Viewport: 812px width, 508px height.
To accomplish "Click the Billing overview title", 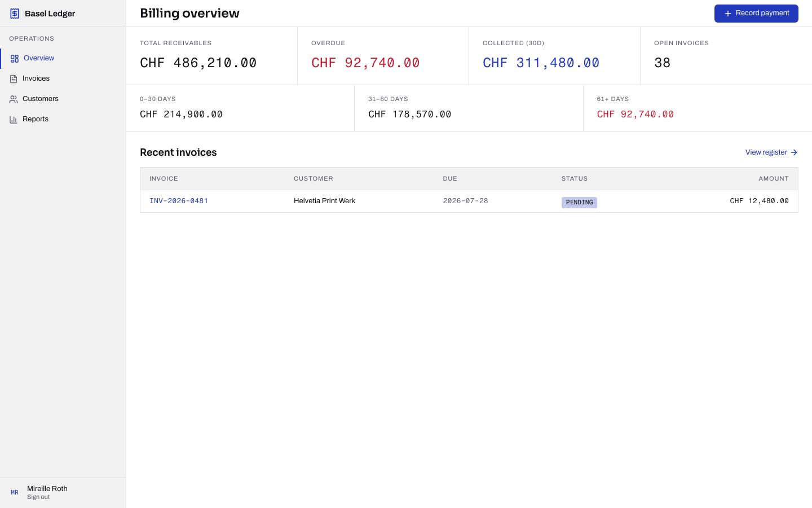I will coord(189,14).
